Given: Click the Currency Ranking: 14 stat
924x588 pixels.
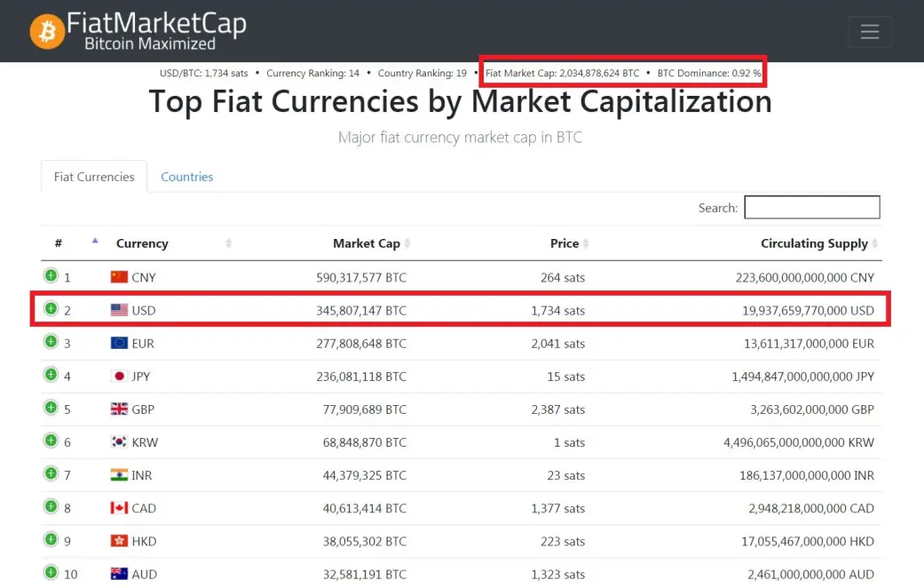Looking at the screenshot, I should [313, 73].
